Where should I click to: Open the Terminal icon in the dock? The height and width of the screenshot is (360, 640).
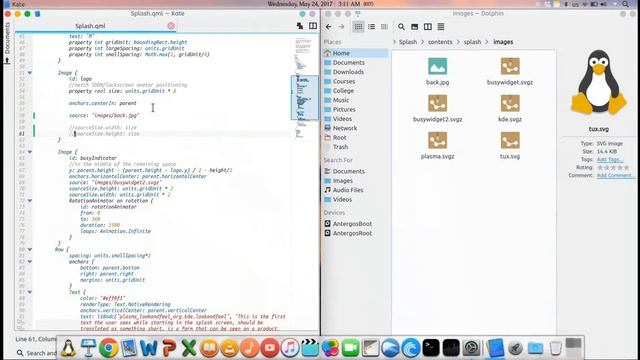coord(431,348)
